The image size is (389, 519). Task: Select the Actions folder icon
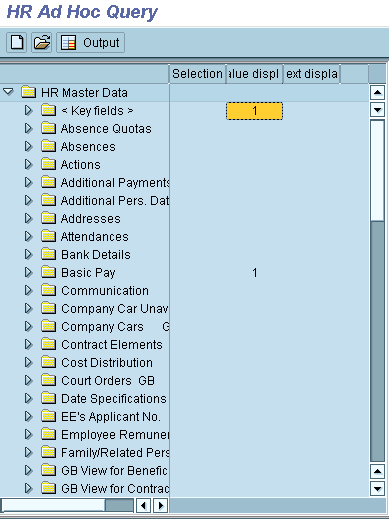point(49,164)
